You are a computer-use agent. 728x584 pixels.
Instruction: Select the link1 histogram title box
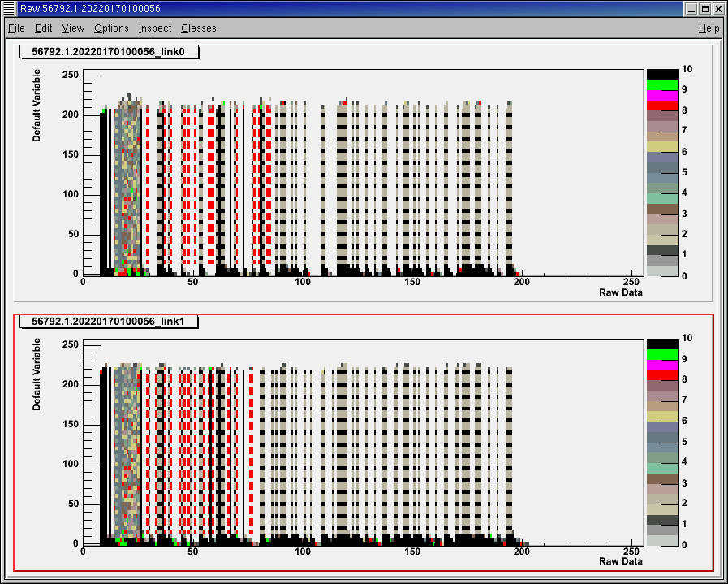(x=109, y=321)
